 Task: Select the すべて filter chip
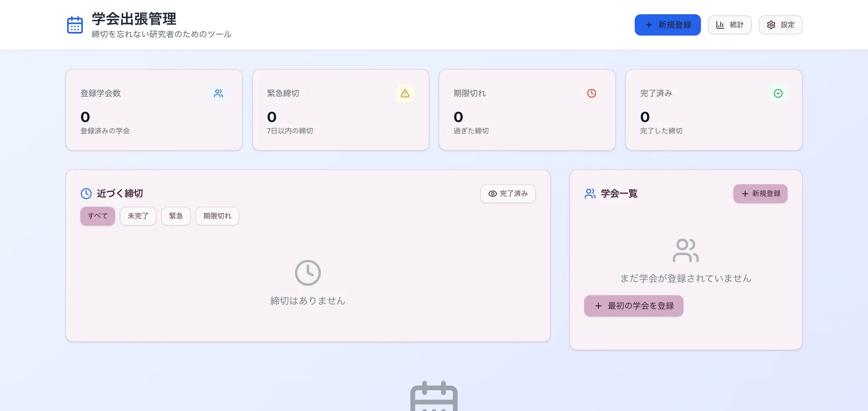click(x=97, y=216)
